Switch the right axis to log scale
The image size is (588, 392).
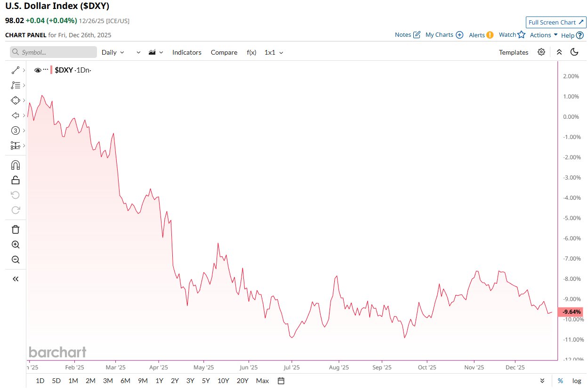[x=576, y=381]
